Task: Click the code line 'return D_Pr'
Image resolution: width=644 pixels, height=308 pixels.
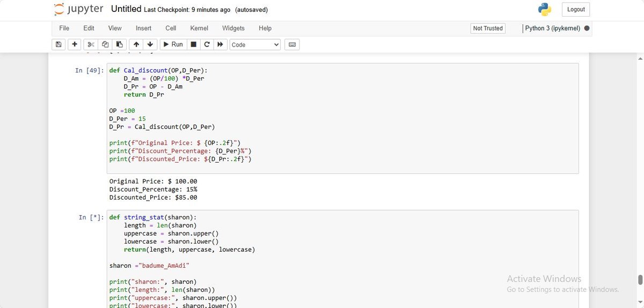Action: tap(144, 94)
